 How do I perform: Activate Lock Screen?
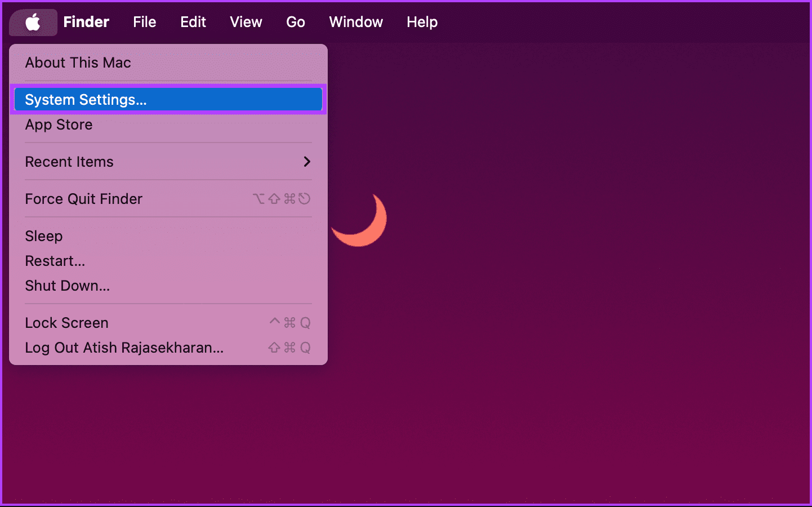[x=66, y=322]
